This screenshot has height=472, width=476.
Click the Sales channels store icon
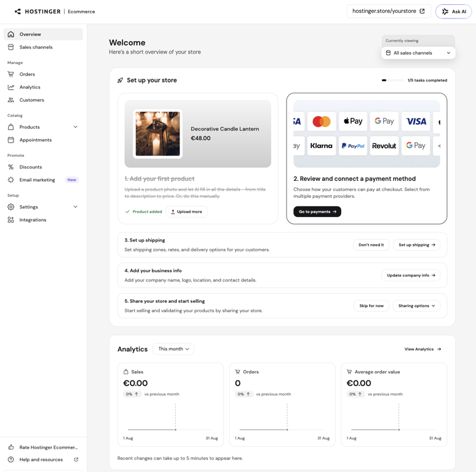point(11,47)
